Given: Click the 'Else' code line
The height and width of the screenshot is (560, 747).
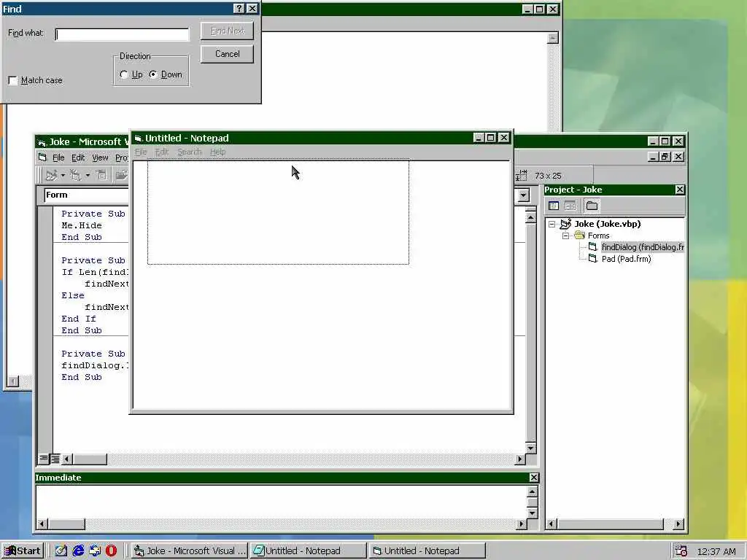Looking at the screenshot, I should (x=73, y=295).
